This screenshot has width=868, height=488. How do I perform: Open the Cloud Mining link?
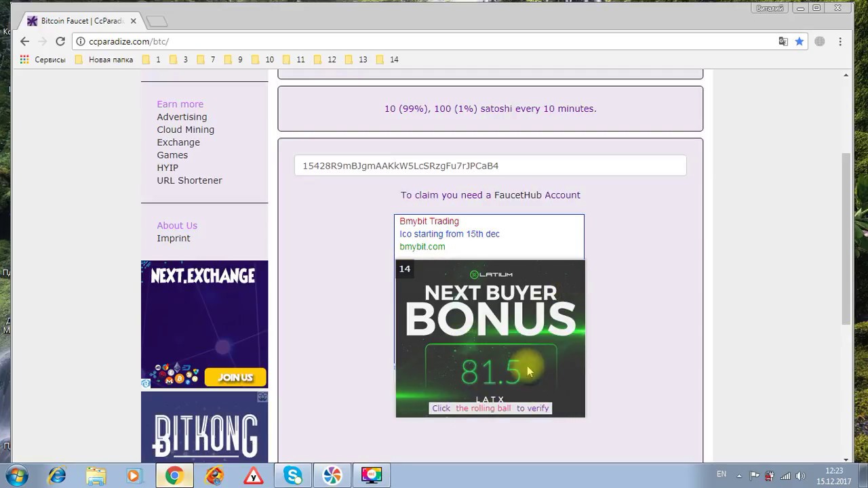click(185, 129)
